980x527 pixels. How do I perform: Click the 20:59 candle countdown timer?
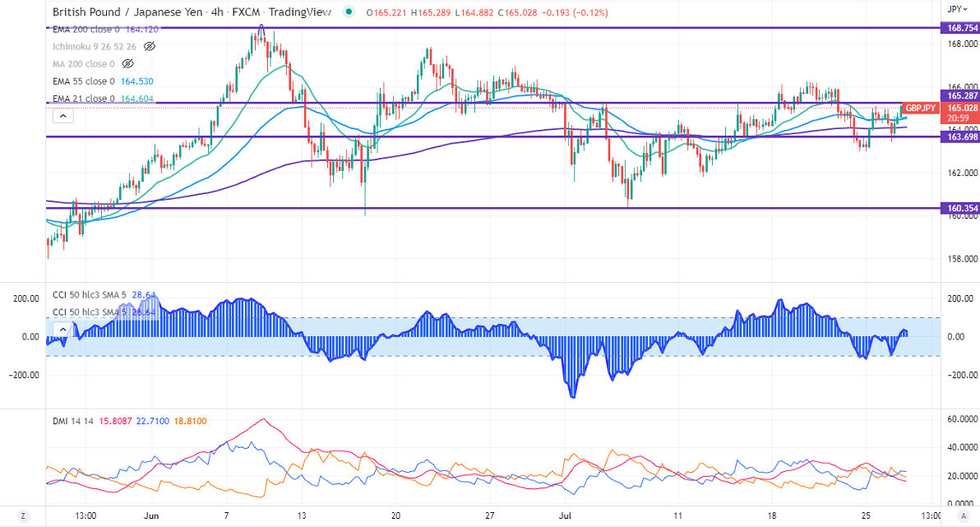(x=958, y=118)
